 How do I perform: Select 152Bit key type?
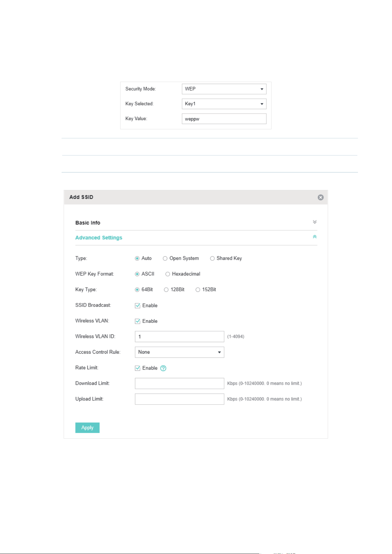198,290
